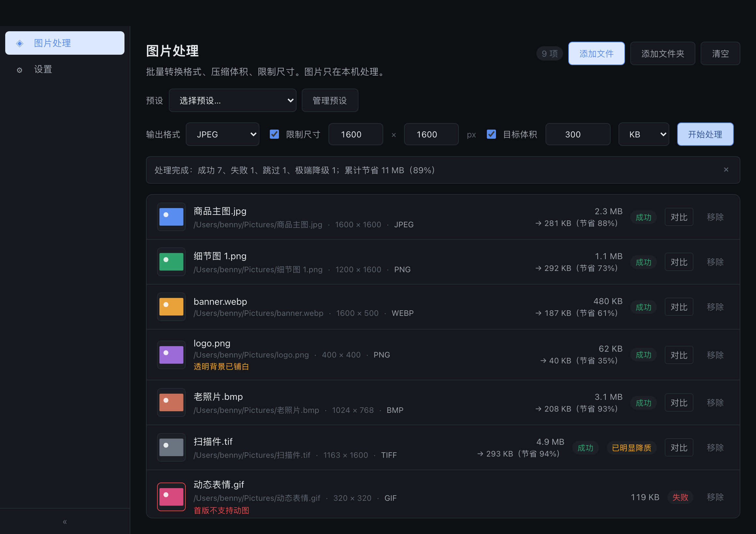Click the thumbnail of 动态表情.gif
756x534 pixels.
(171, 497)
